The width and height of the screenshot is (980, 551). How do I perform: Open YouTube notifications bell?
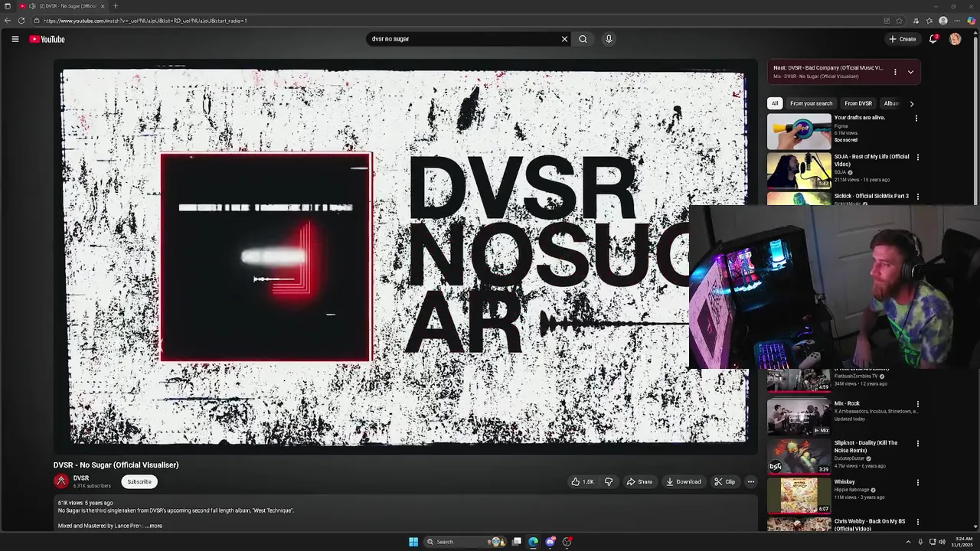[933, 39]
